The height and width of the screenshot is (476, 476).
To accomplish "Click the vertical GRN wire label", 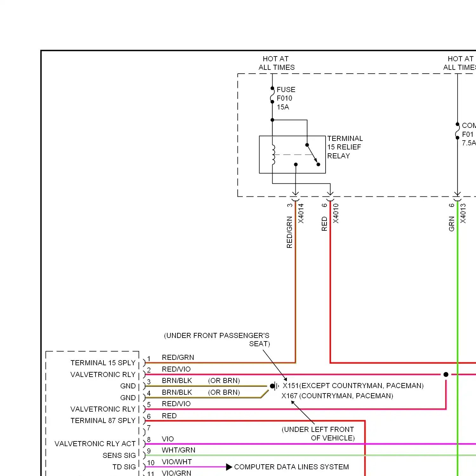I will pos(451,224).
